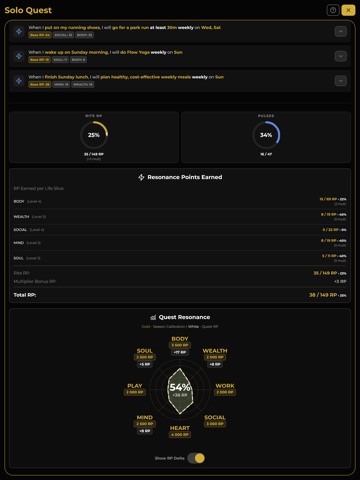This screenshot has width=360, height=480.
Task: Click the WEALTH tag on weekly meals rite
Action: (83, 84)
